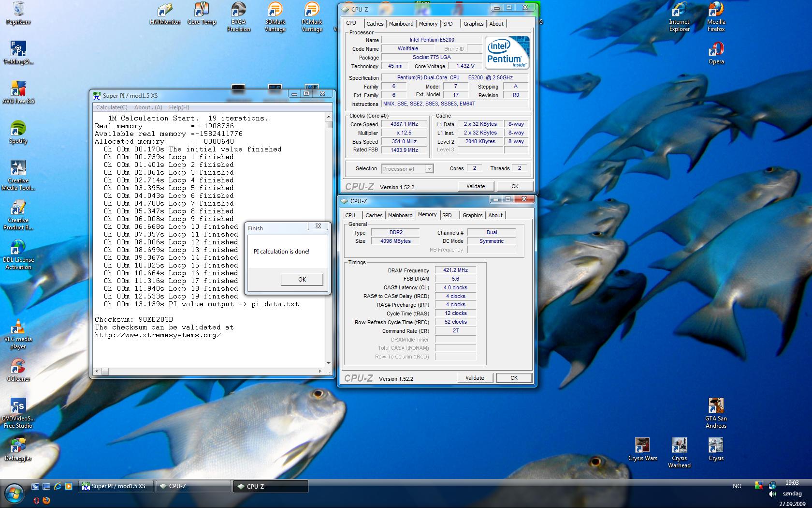Open Creative Media Toolbox shortcut
Viewport: 812px width, 508px height.
point(18,175)
